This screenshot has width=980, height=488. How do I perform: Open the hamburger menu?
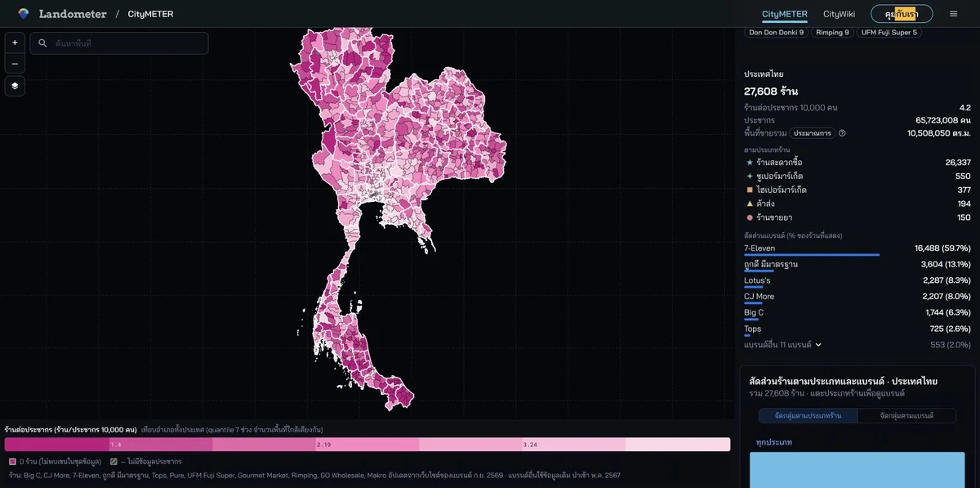pyautogui.click(x=953, y=14)
